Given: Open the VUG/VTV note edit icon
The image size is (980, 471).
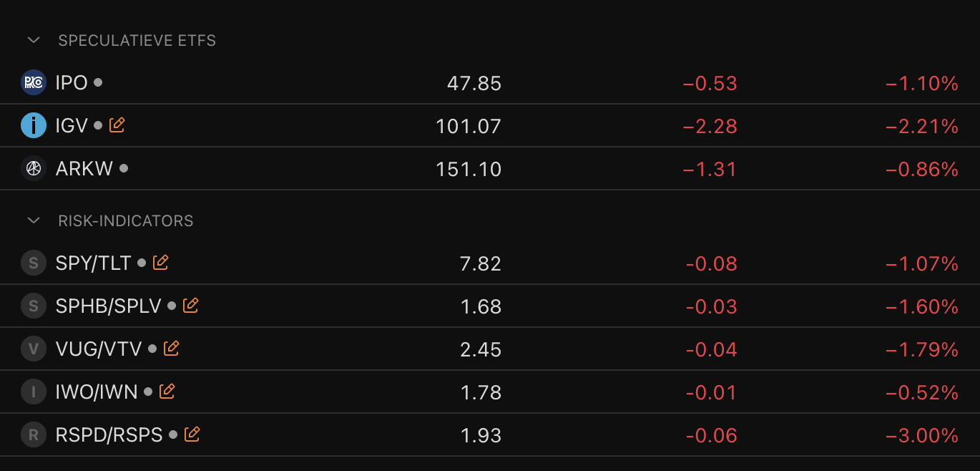Looking at the screenshot, I should click(172, 349).
